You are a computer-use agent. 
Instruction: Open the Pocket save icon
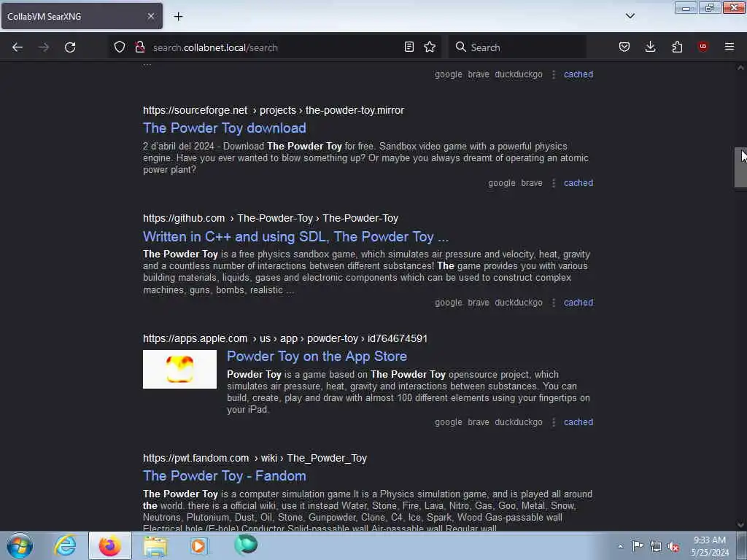(624, 47)
